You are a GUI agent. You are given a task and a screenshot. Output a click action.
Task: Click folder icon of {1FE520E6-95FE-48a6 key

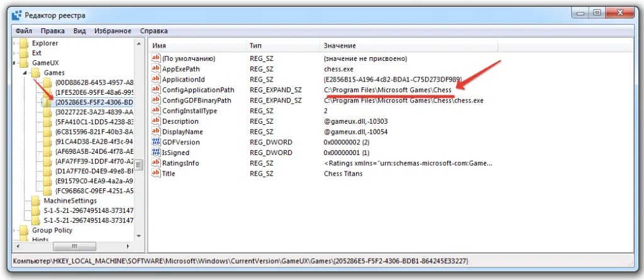click(48, 92)
